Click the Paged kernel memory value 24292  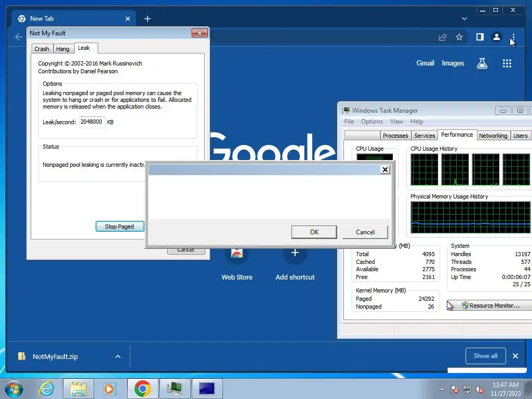tap(426, 299)
